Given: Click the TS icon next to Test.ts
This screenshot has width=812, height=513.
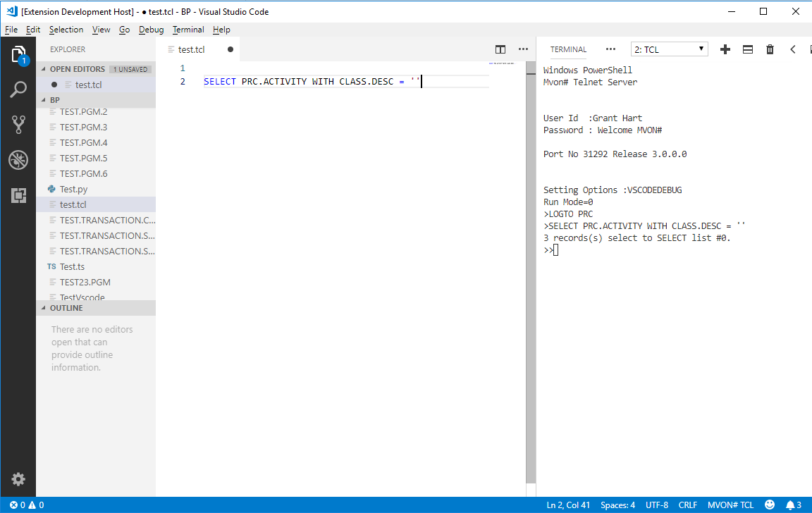Looking at the screenshot, I should pos(51,266).
